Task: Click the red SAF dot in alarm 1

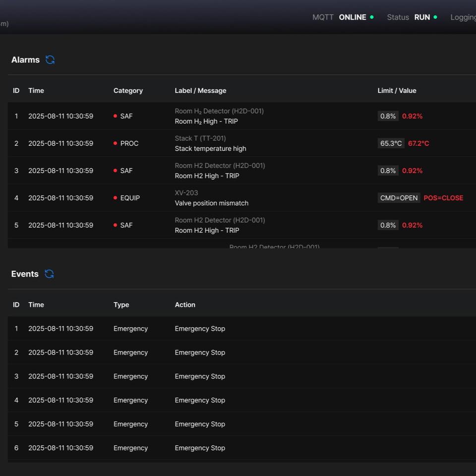Action: pos(116,116)
